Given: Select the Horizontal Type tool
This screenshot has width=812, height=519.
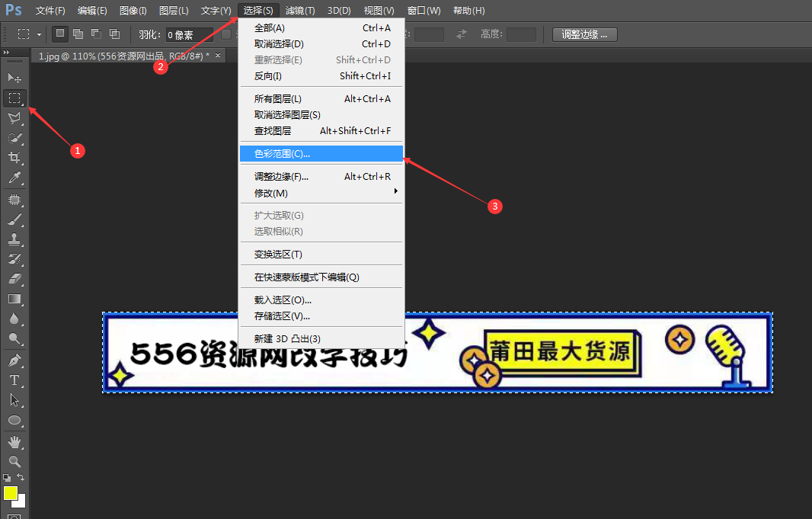Looking at the screenshot, I should [14, 380].
